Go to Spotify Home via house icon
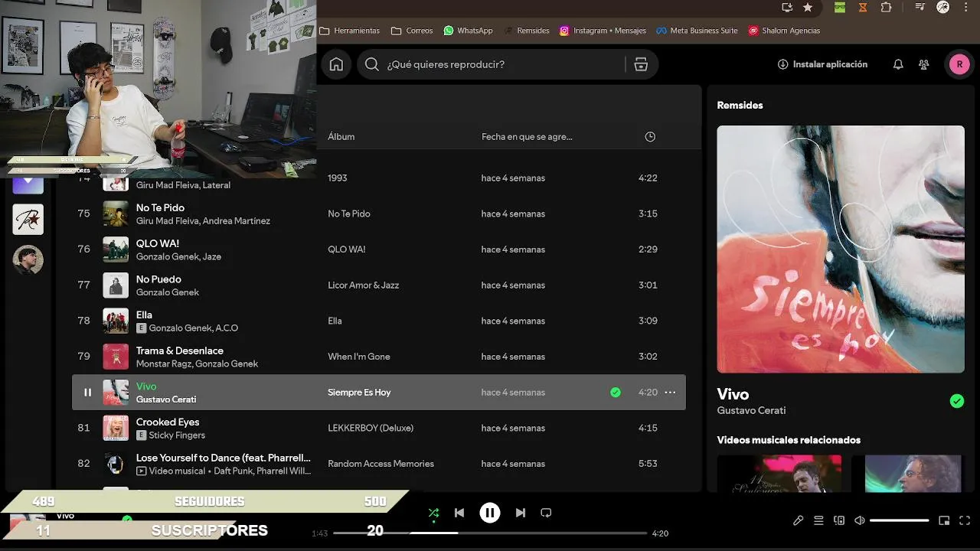This screenshot has height=551, width=980. point(336,64)
